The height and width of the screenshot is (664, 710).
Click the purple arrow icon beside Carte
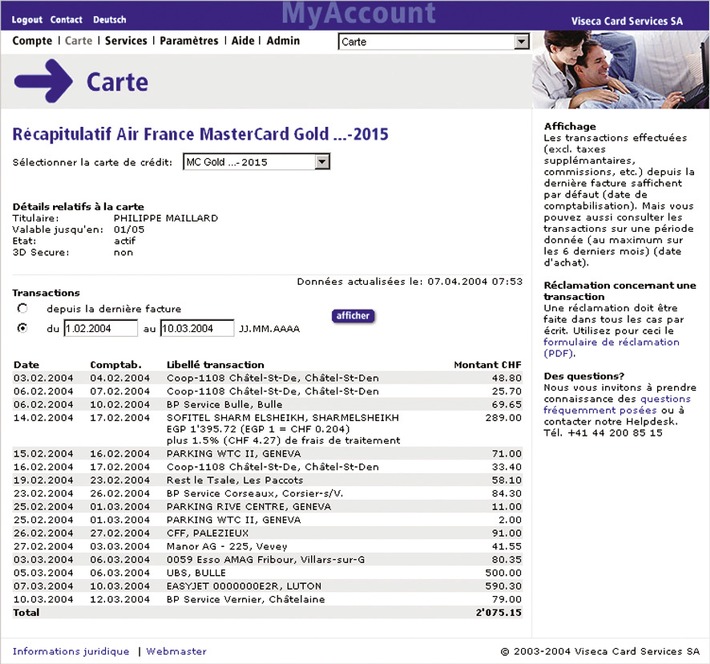[x=43, y=81]
